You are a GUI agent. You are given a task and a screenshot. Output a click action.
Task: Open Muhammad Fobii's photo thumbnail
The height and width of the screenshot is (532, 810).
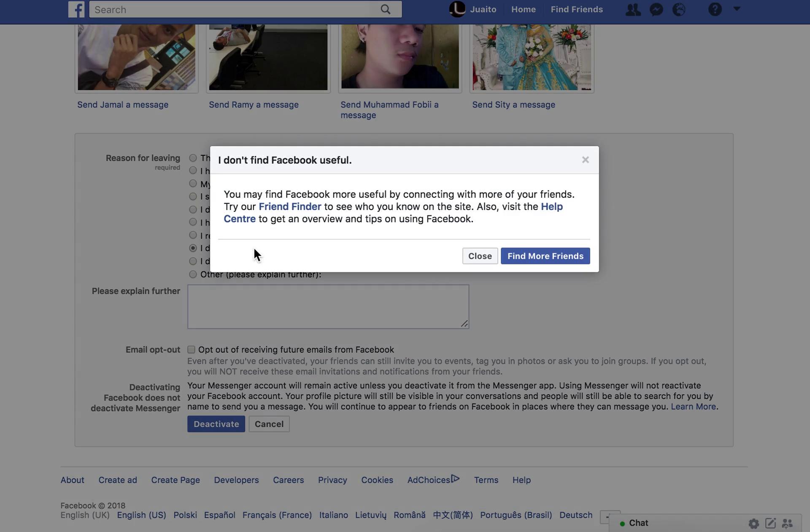coord(400,56)
